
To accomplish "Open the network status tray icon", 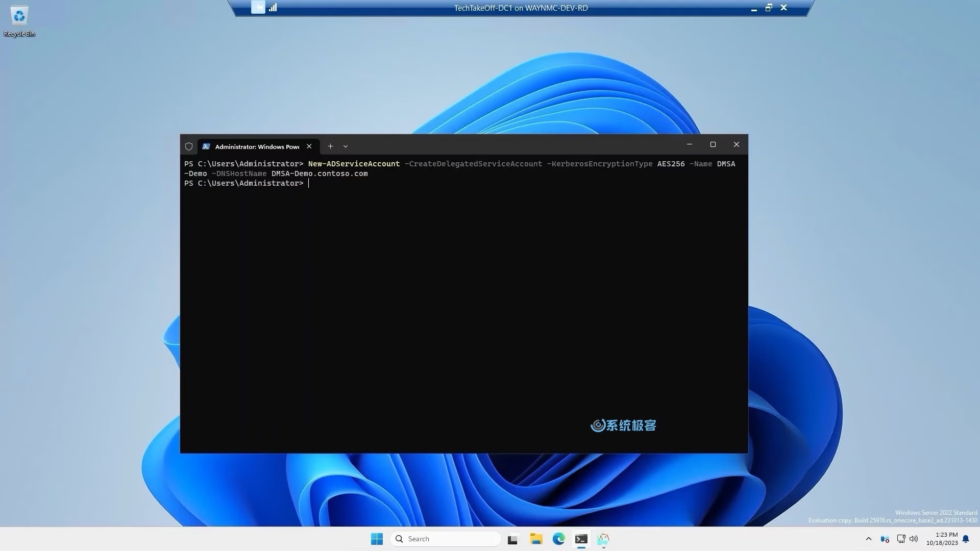I will pos(901,539).
